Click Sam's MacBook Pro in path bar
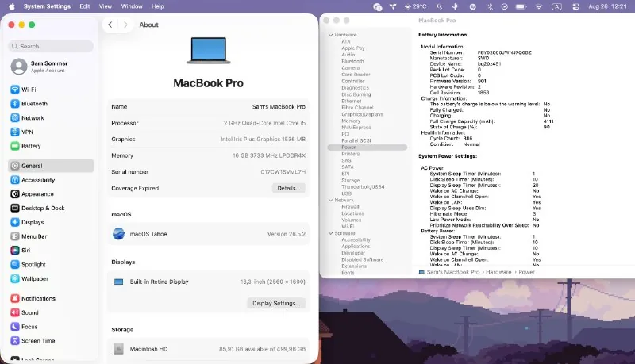 tap(453, 272)
